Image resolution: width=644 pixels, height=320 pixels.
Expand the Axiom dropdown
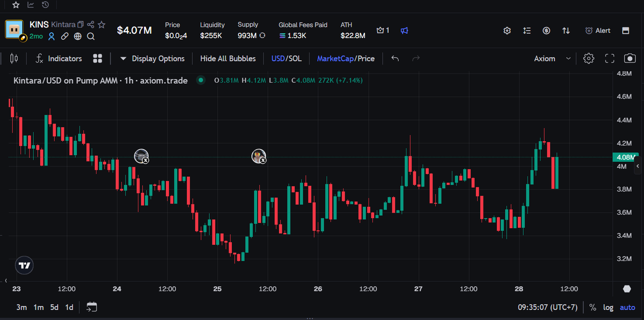[x=552, y=59]
